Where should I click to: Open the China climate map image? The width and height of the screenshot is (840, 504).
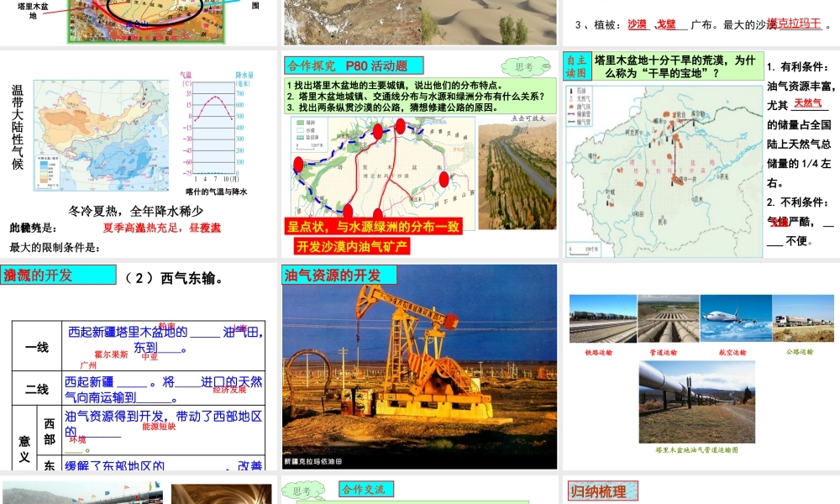coord(102,135)
